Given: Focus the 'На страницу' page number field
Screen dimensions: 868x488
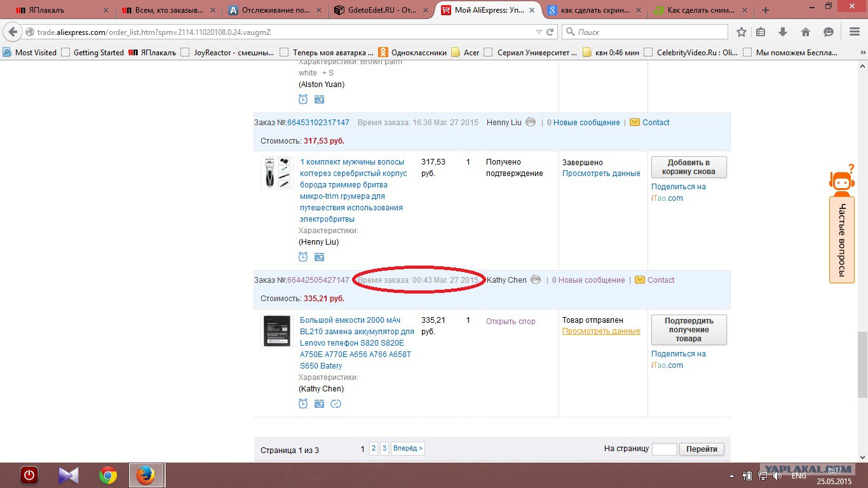Looking at the screenshot, I should 665,449.
